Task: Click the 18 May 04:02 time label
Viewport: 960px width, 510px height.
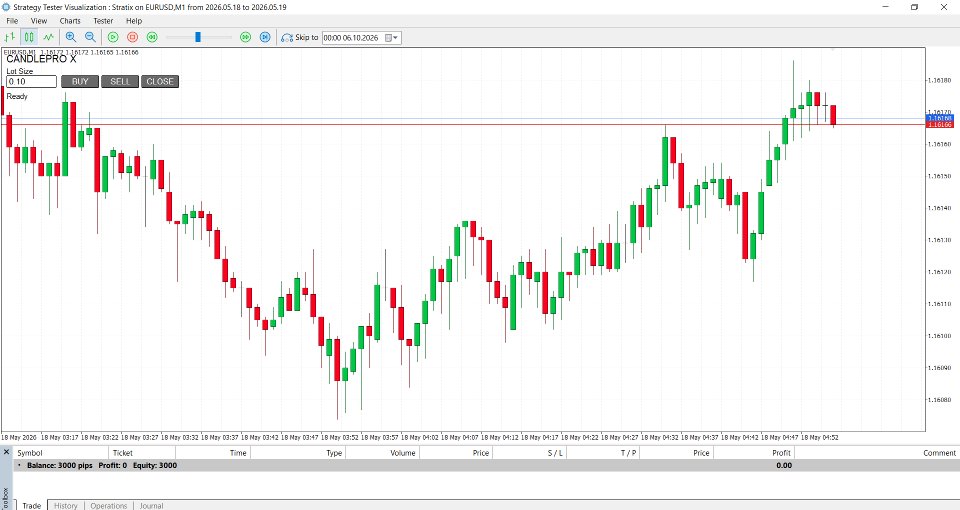Action: point(419,438)
